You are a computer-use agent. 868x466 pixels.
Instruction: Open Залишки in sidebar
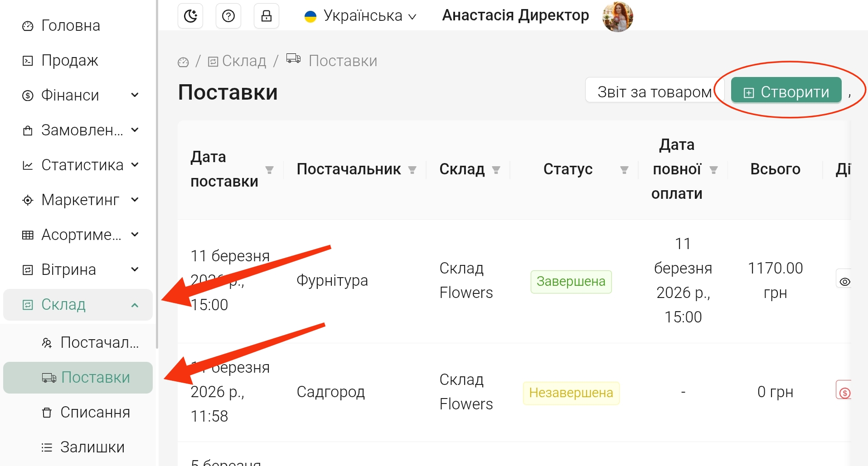click(92, 447)
